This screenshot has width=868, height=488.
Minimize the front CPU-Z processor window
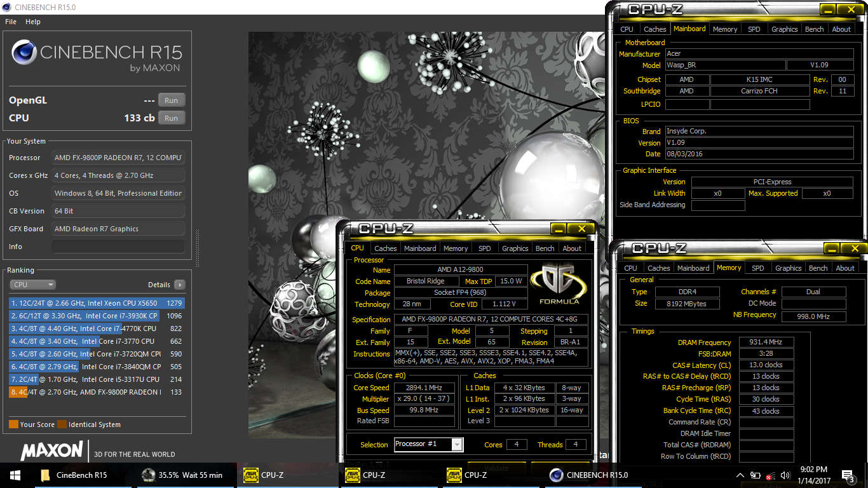(559, 228)
